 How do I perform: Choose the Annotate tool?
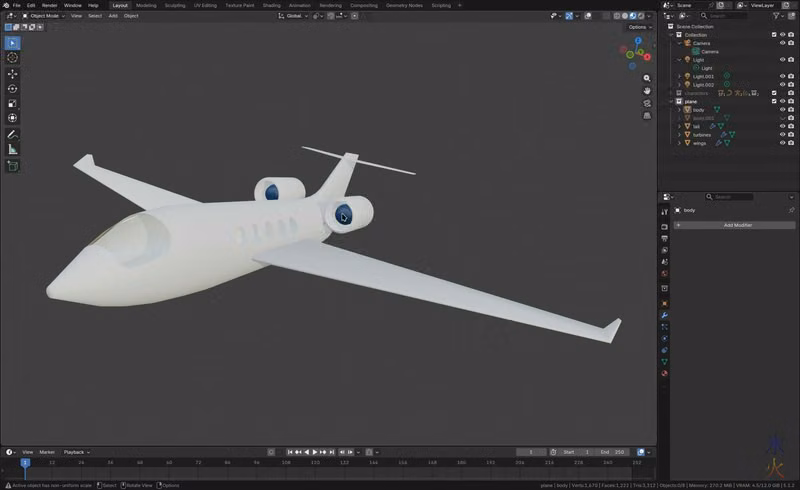pyautogui.click(x=12, y=135)
